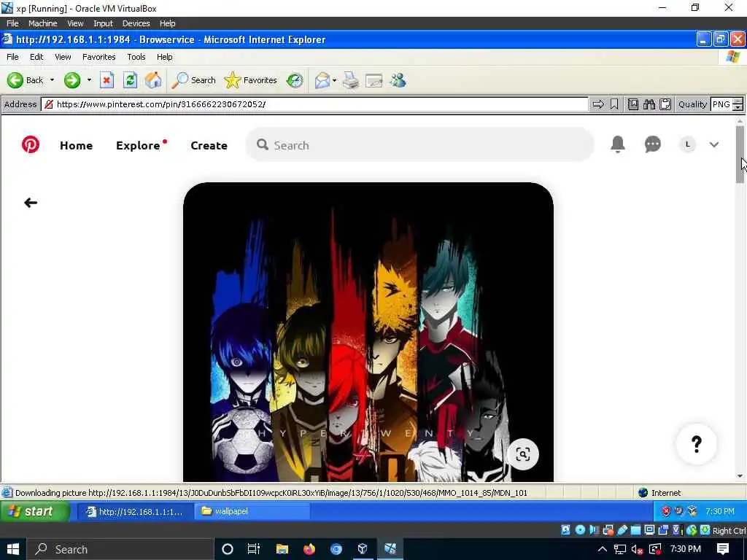
Task: Click the Go arrow next to address bar
Action: click(x=598, y=104)
